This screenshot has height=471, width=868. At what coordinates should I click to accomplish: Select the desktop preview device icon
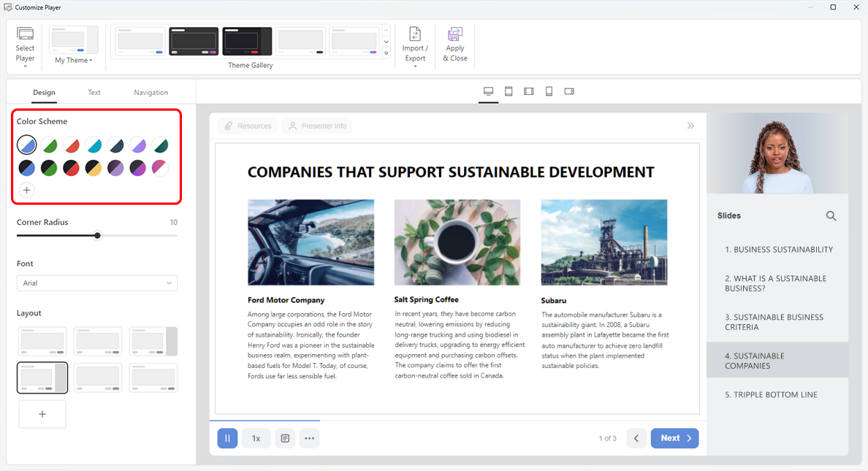[x=488, y=91]
